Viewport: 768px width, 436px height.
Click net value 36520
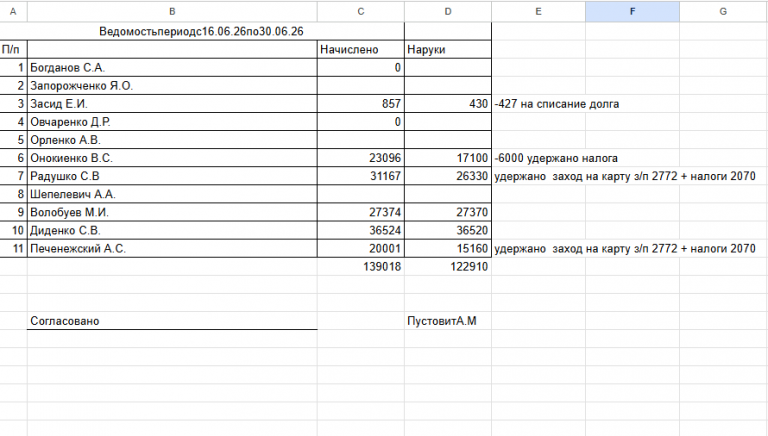(448, 231)
